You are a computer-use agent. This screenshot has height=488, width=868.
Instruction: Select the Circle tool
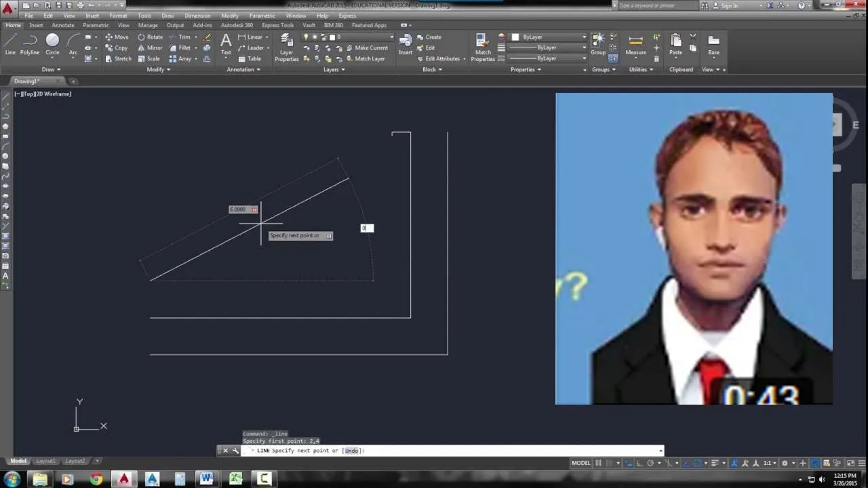52,44
